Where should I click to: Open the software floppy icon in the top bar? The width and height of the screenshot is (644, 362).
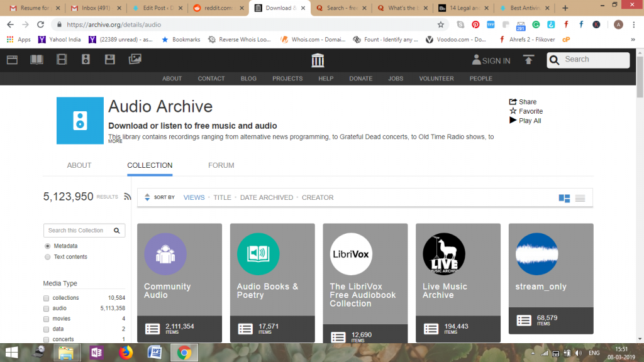109,60
